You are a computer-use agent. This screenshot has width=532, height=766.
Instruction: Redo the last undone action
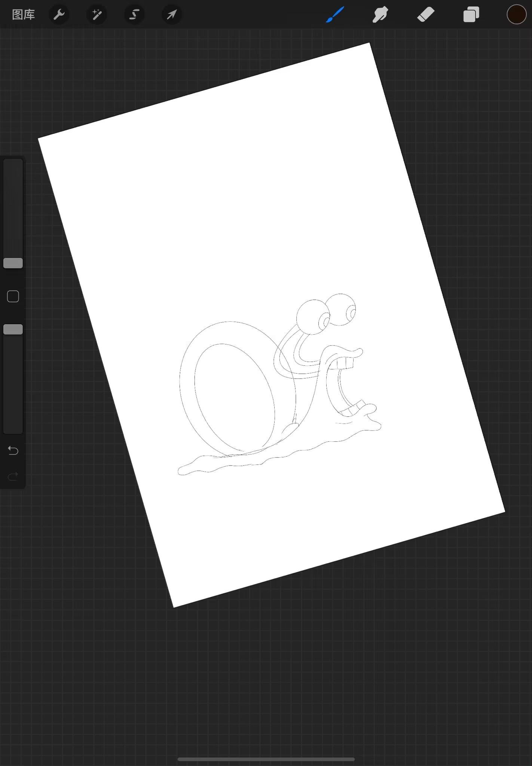click(13, 476)
